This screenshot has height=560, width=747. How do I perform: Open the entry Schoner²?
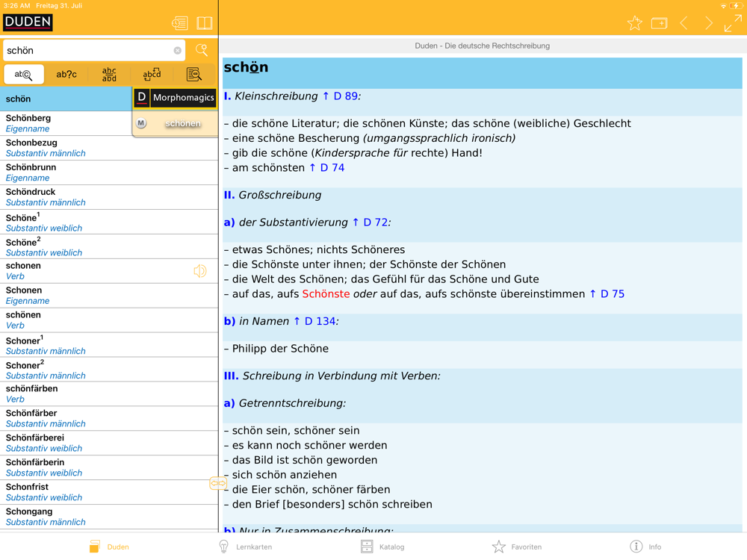109,370
